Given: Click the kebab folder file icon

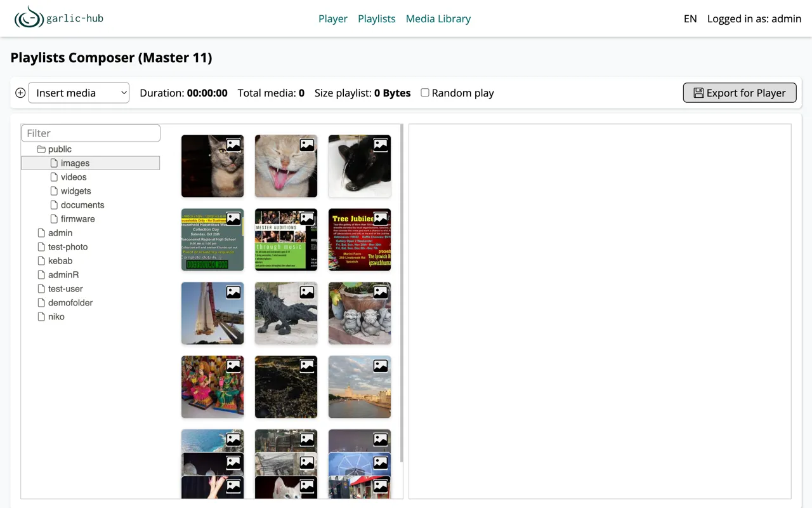Looking at the screenshot, I should tap(41, 261).
